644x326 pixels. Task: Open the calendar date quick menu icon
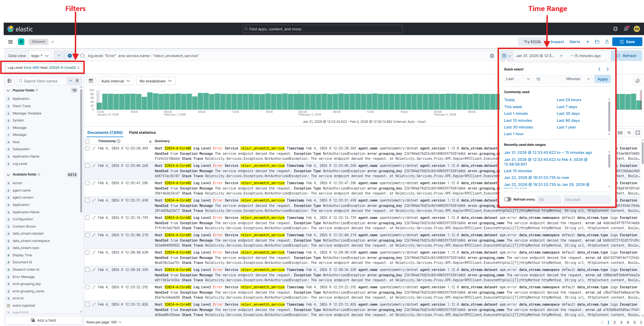pyautogui.click(x=506, y=56)
